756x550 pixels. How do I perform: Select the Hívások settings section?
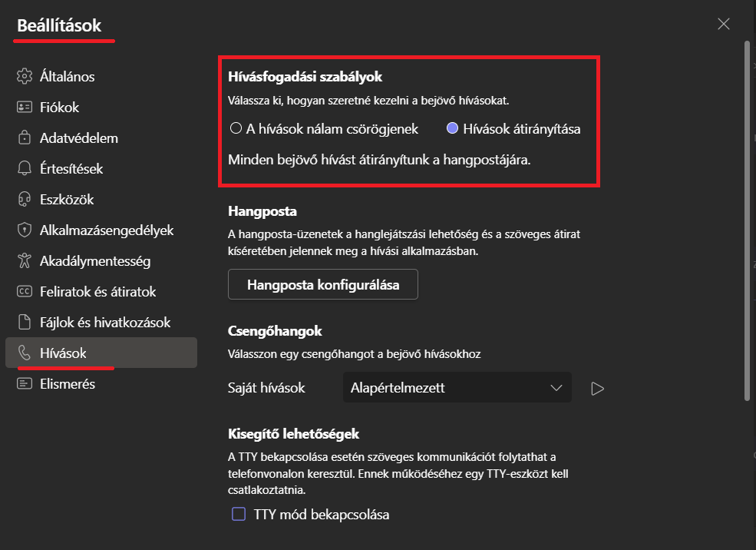click(101, 353)
